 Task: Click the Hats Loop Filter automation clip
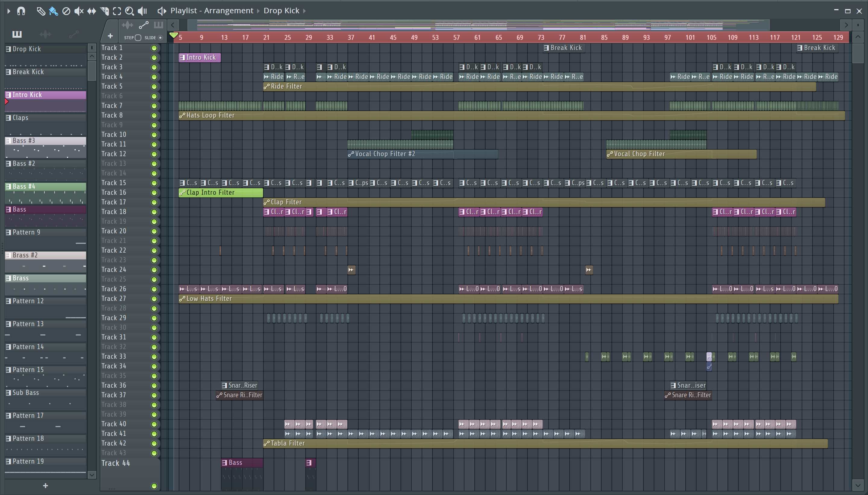tap(512, 115)
